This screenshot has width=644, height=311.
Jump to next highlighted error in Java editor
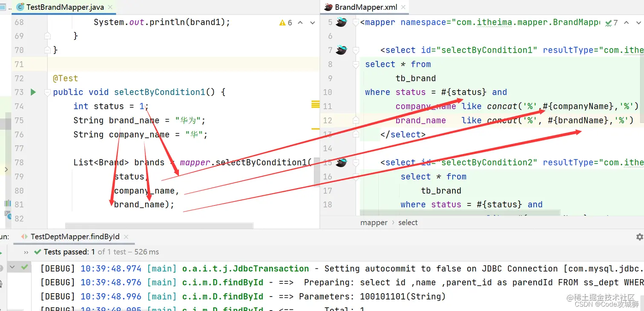312,23
